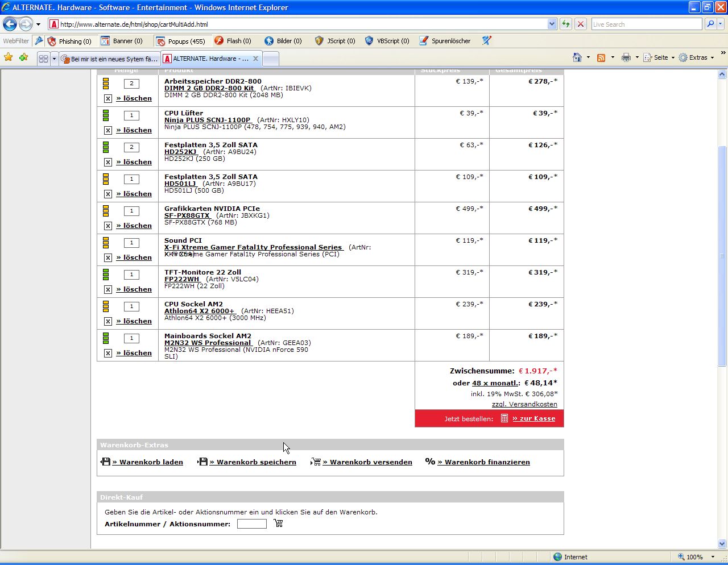Click the Home page icon
This screenshot has width=728, height=565.
point(577,57)
